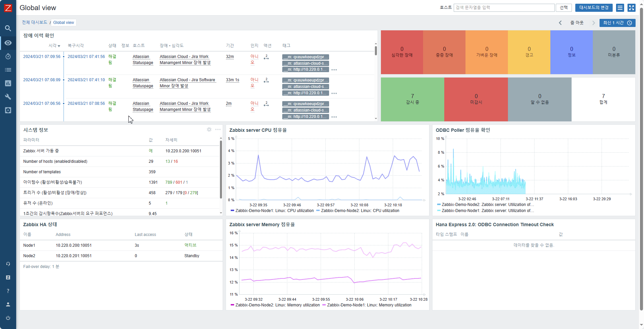Click Zabbix-Demo-Node1 CPU utilization legend entry
The height and width of the screenshot is (329, 644).
click(x=272, y=211)
